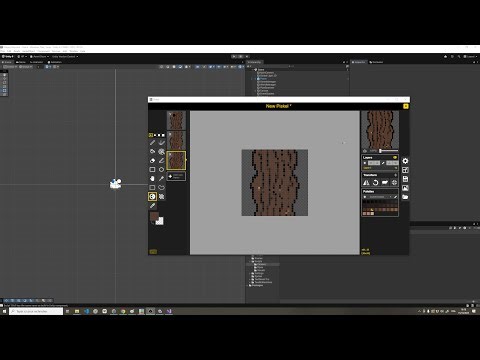Click the secondary transparent color swatch
Image resolution: width=480 pixels, height=360 pixels.
coord(160,221)
